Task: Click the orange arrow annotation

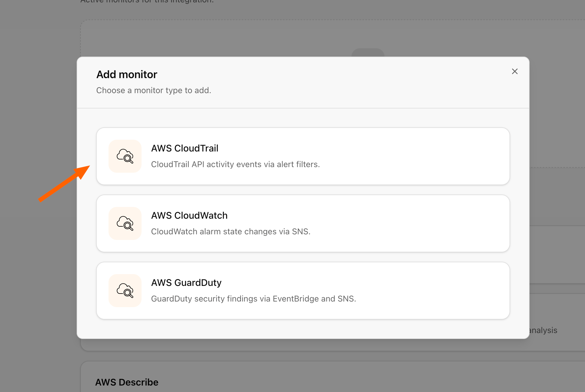Action: click(64, 184)
